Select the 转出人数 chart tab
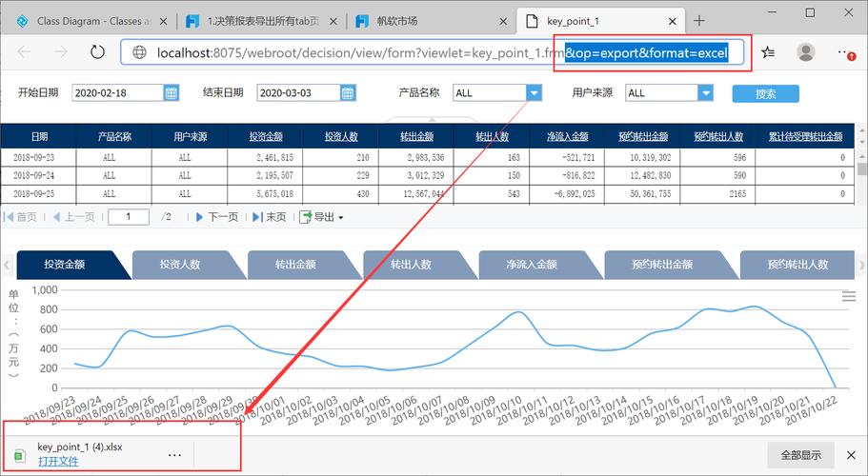868x476 pixels. (x=411, y=265)
